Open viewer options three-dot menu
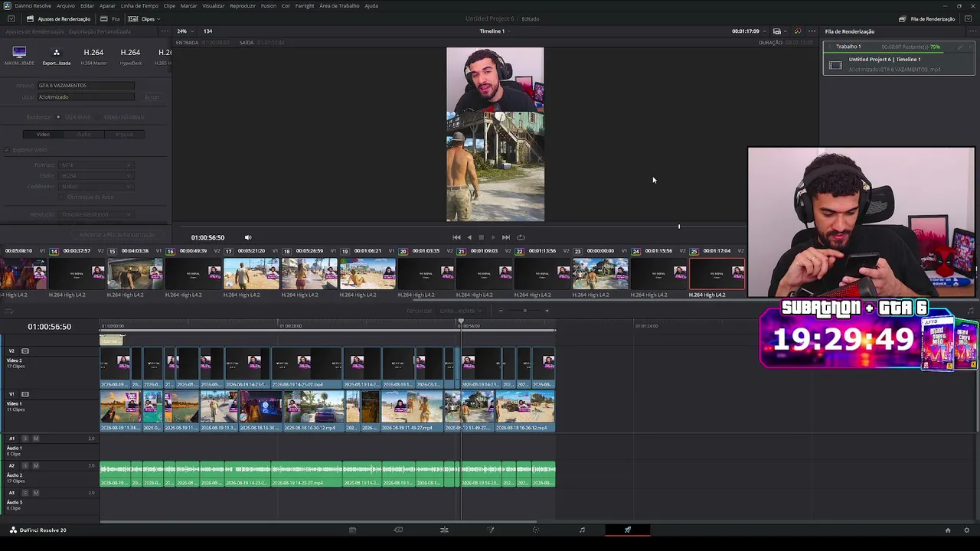This screenshot has height=551, width=980. 812,31
